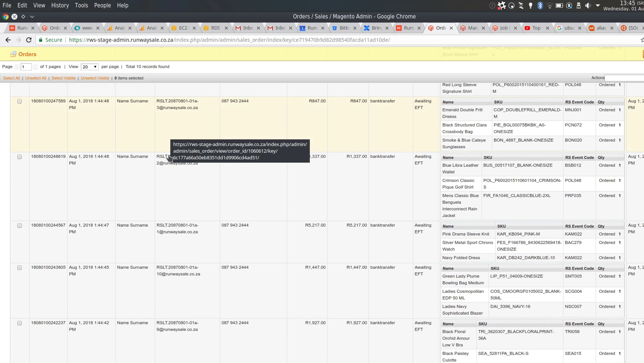The width and height of the screenshot is (644, 363).
Task: Click the lightbulb tray icon
Action: 530,6
